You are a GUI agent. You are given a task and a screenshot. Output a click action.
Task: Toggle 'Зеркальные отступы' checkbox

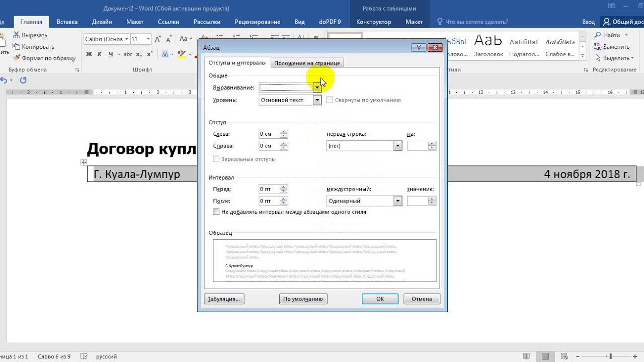(216, 159)
